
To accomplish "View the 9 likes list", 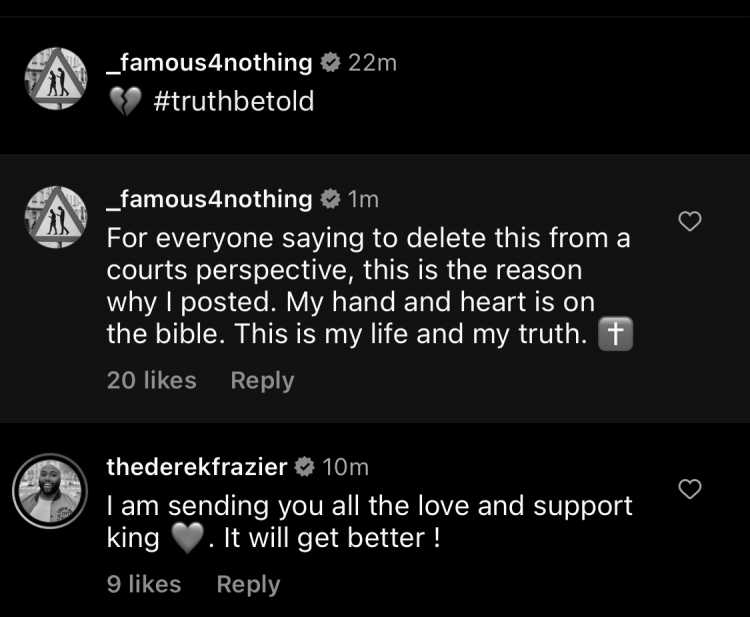I will point(144,584).
